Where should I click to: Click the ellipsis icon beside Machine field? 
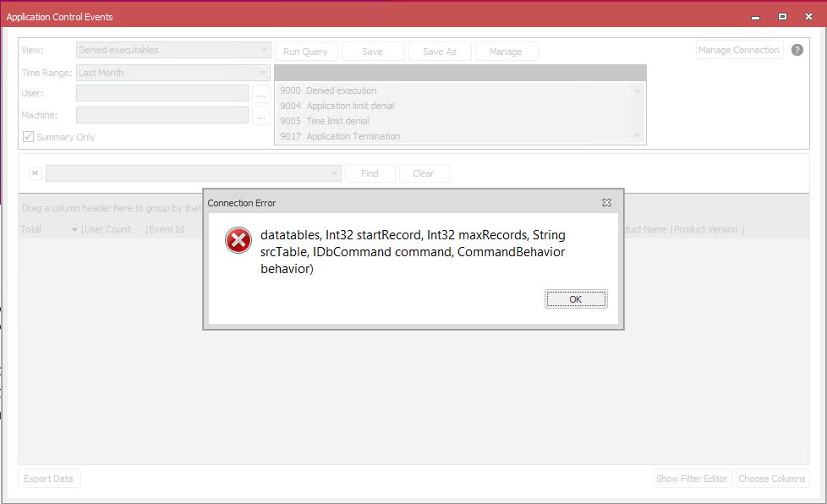click(x=260, y=115)
